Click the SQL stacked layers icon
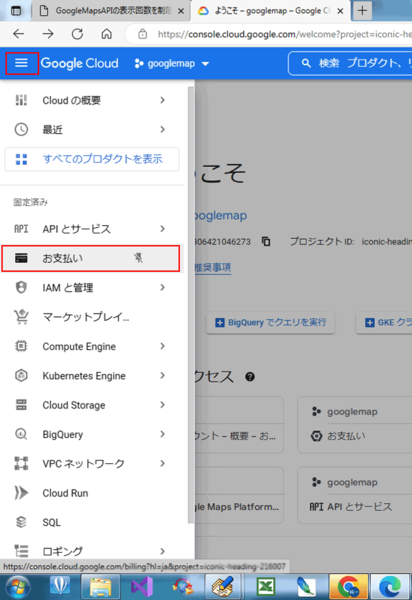412x600 pixels. click(x=21, y=522)
